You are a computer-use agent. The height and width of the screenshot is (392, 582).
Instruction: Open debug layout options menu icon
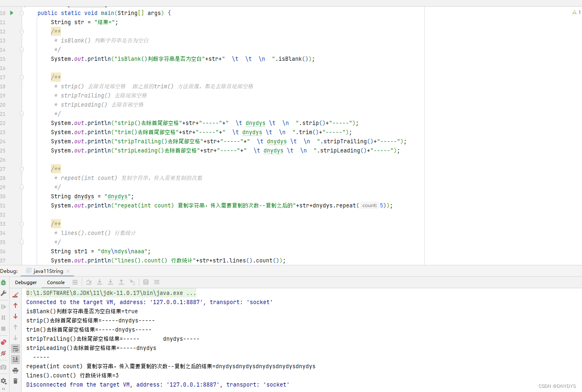click(75, 282)
